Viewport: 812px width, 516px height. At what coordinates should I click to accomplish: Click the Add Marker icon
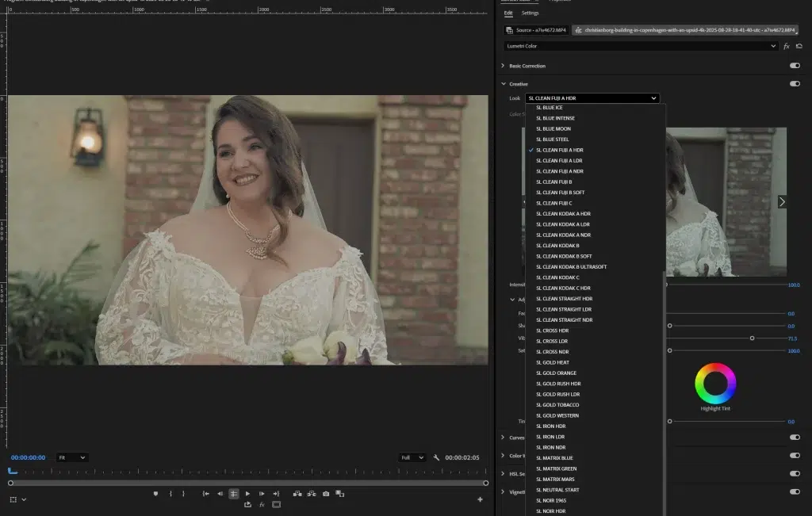tap(155, 492)
